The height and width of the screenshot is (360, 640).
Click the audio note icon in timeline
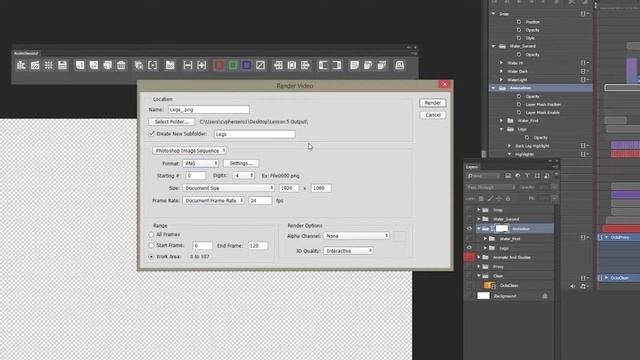[x=584, y=286]
